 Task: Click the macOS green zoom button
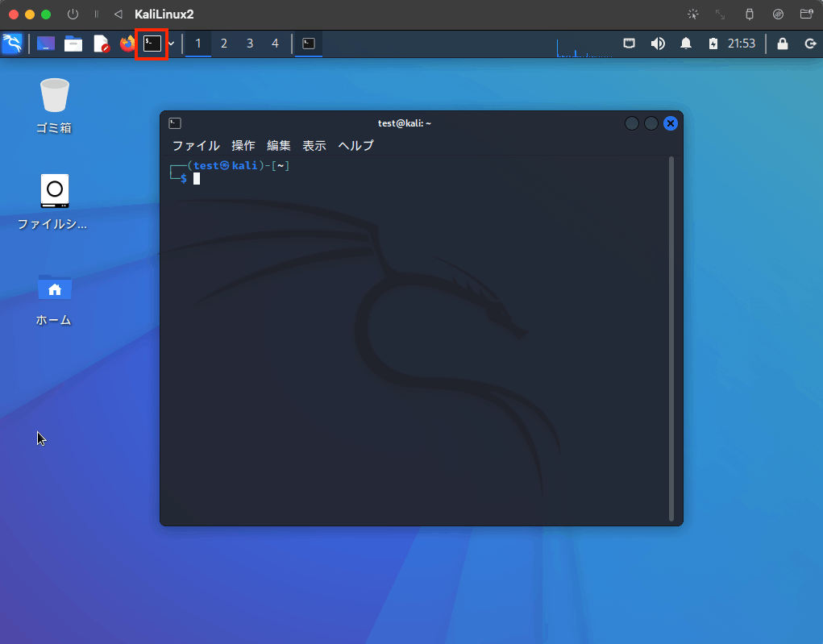46,15
